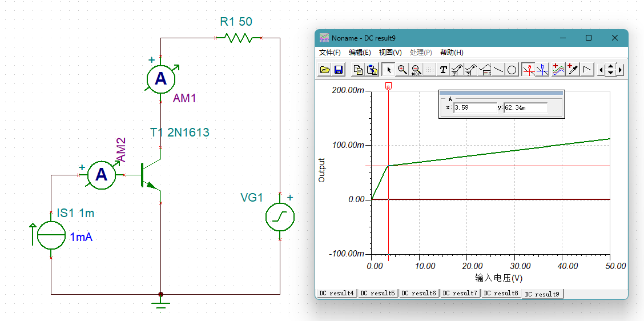The image size is (644, 321).
Task: Click the add curve icon with red plus
Action: pos(558,70)
